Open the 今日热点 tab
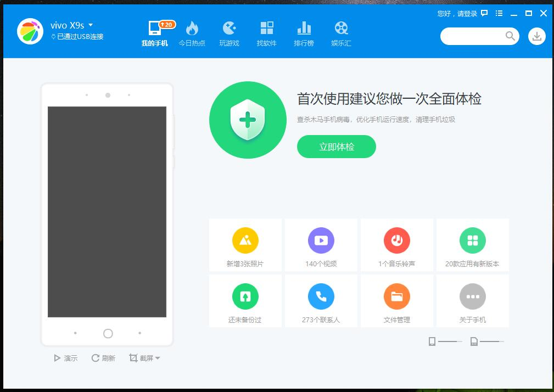Screen dimensions: 554x392 point(192,34)
